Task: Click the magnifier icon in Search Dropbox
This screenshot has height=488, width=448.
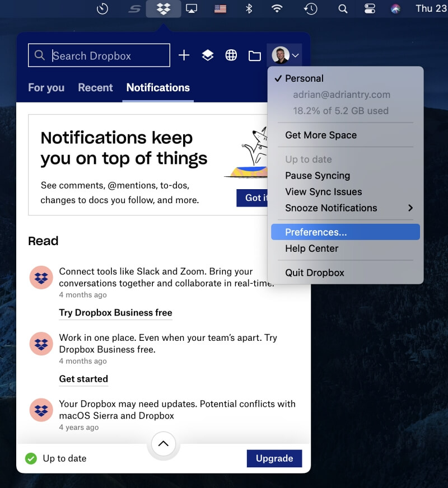Action: tap(40, 55)
